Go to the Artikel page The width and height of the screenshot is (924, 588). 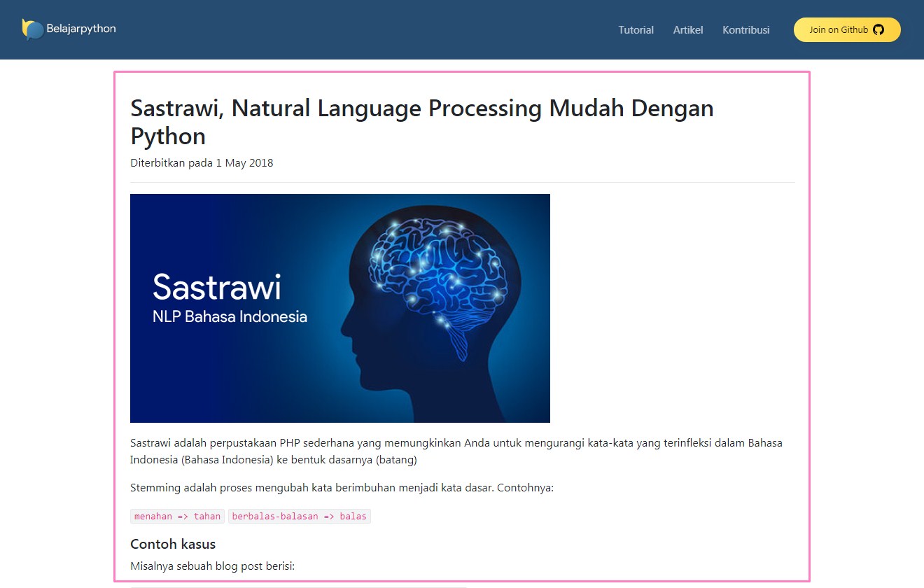pos(687,30)
